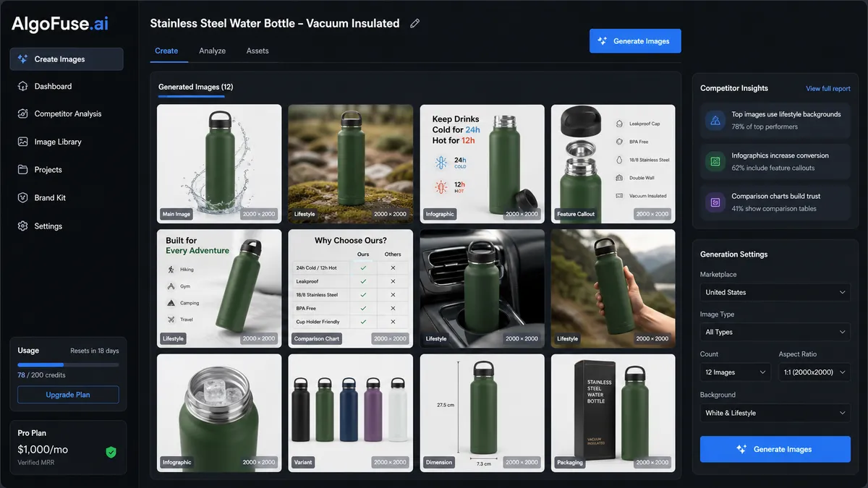Click the Dashboard house icon
Viewport: 868px width, 488px height.
click(x=22, y=86)
